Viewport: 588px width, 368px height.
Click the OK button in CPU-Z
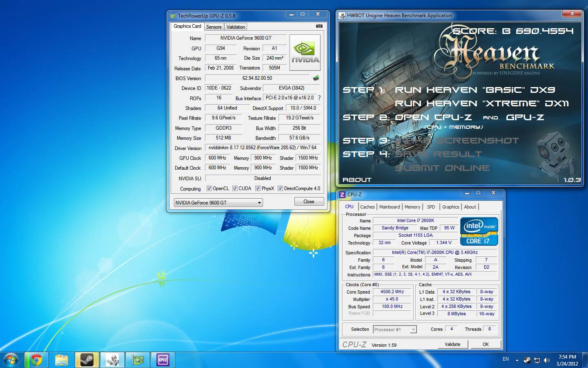coord(486,344)
